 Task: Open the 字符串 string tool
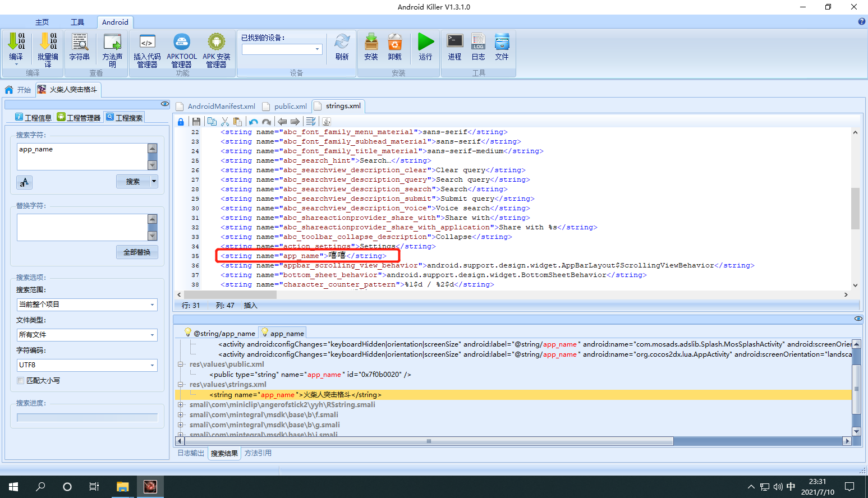pyautogui.click(x=79, y=47)
